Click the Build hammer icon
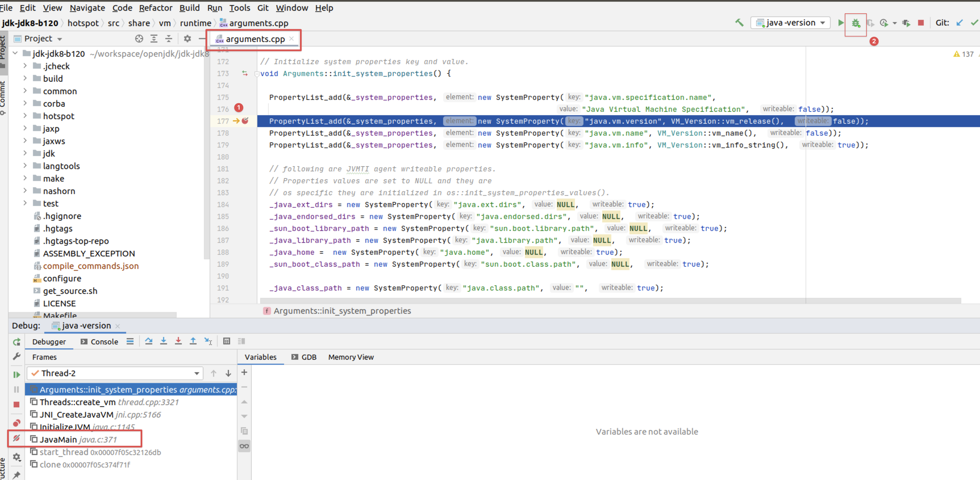This screenshot has width=980, height=480. 739,23
